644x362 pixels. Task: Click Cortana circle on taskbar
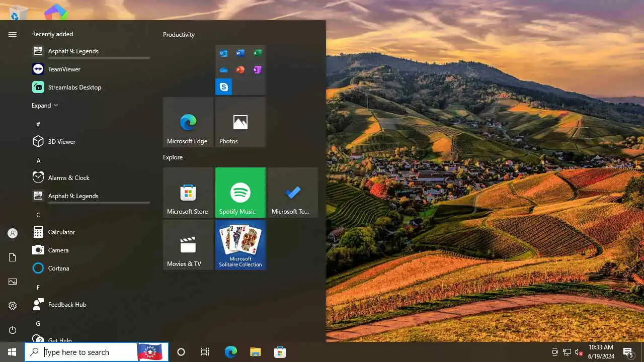click(181, 352)
